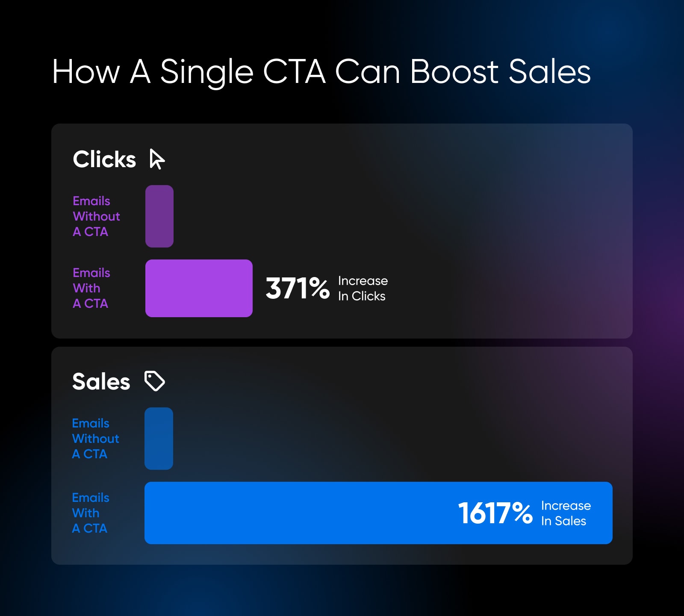Select the bright purple Emails With CTA bar
Viewport: 684px width, 616px height.
(x=199, y=288)
